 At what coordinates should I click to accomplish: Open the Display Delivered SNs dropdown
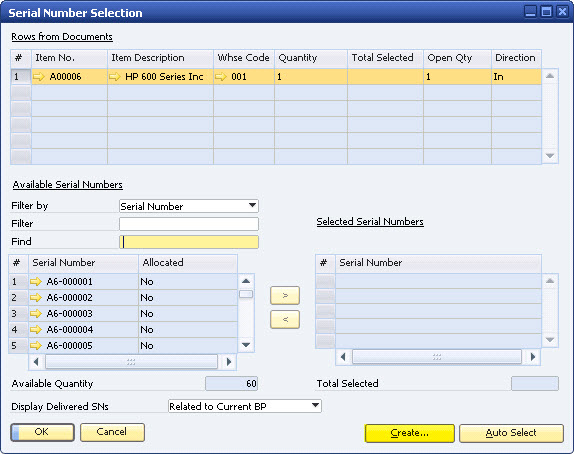pyautogui.click(x=315, y=406)
